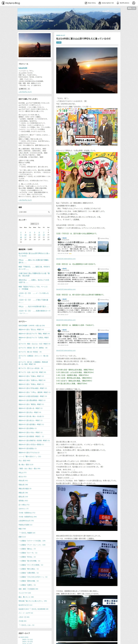Click the 5:28 苦難と感動の富士登山 photo
138x644 pixels.
pos(87,618)
